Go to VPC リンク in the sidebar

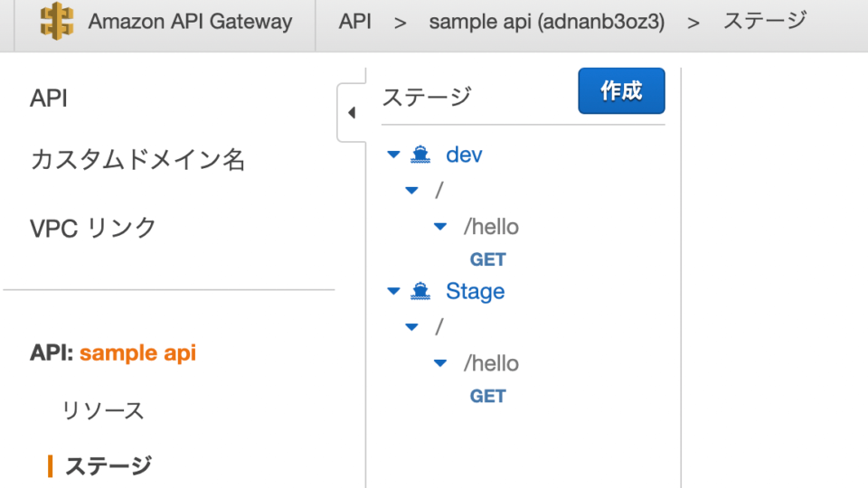93,228
